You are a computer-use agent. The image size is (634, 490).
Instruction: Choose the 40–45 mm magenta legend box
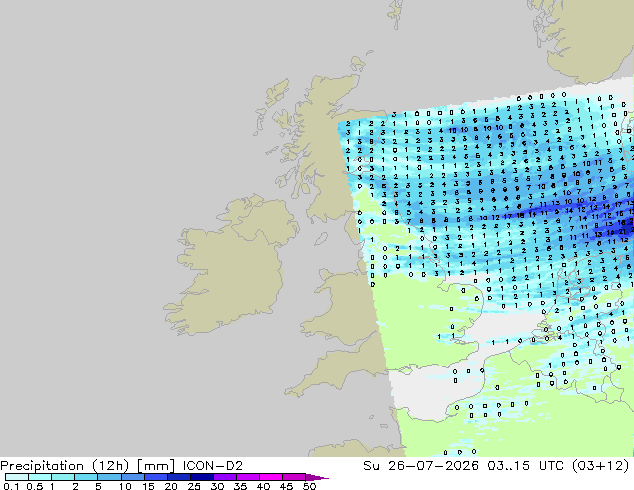tap(271, 477)
